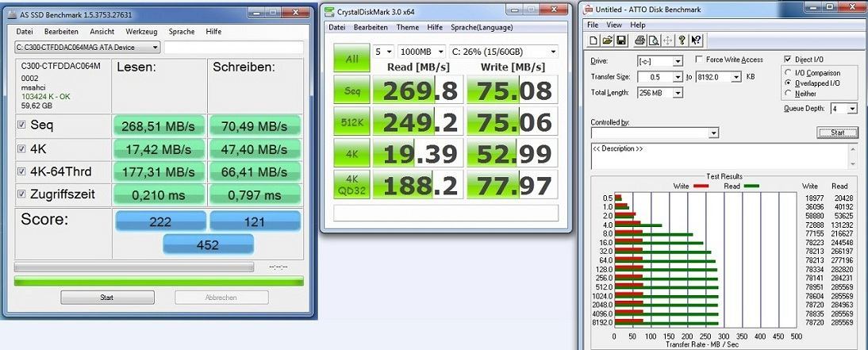Click the 4K QD32 test button
The image size is (868, 350).
click(351, 185)
